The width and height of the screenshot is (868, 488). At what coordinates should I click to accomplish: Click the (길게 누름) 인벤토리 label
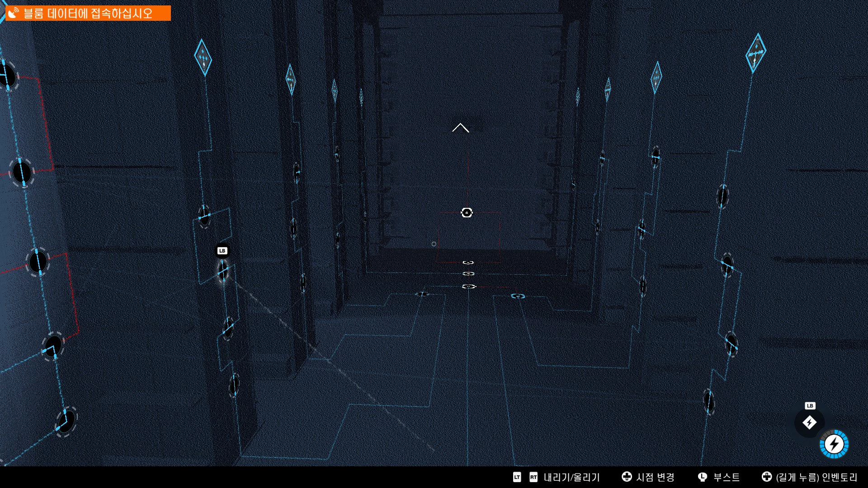tap(816, 477)
